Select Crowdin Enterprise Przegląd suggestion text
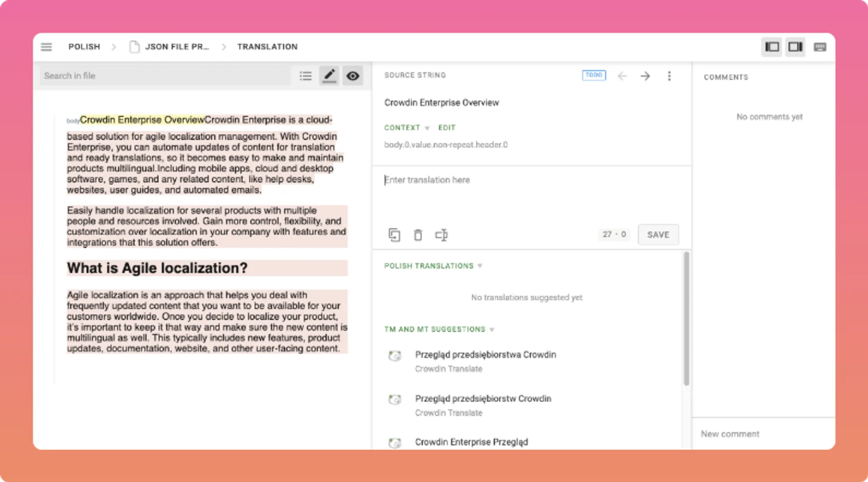Screen dimensions: 868x482 point(472,442)
